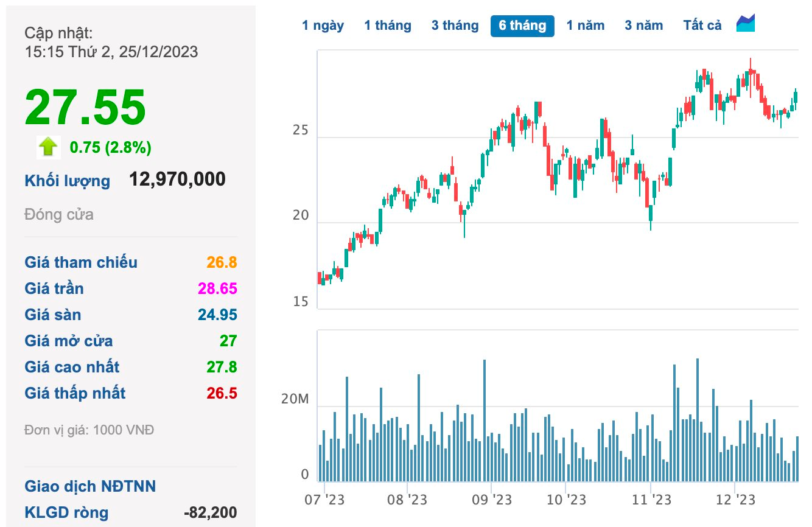This screenshot has width=812, height=527.
Task: Click the 20M volume axis label
Action: [295, 400]
